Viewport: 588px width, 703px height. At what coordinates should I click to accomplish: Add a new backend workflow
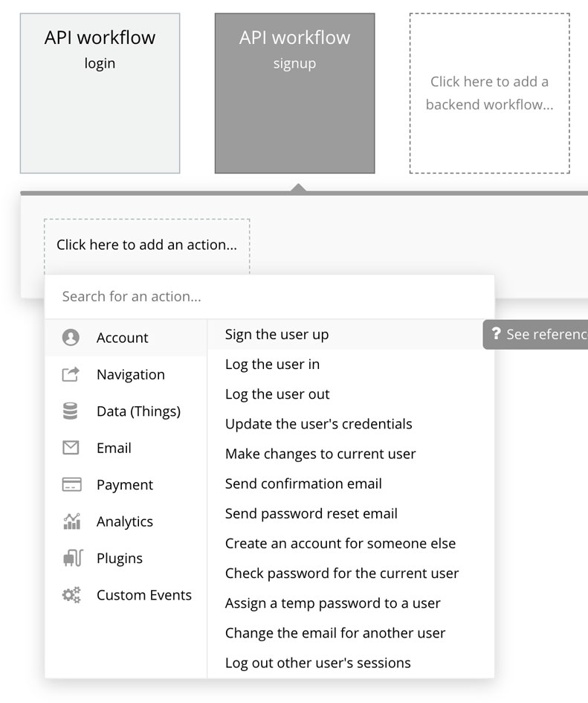click(489, 93)
